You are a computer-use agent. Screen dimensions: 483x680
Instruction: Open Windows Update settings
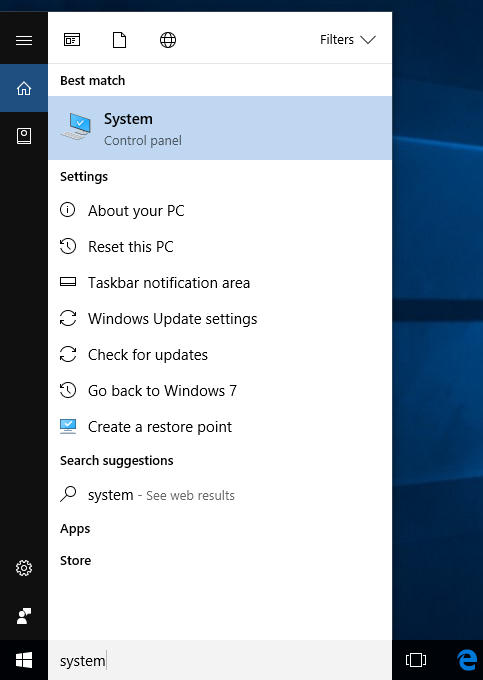[x=220, y=319]
